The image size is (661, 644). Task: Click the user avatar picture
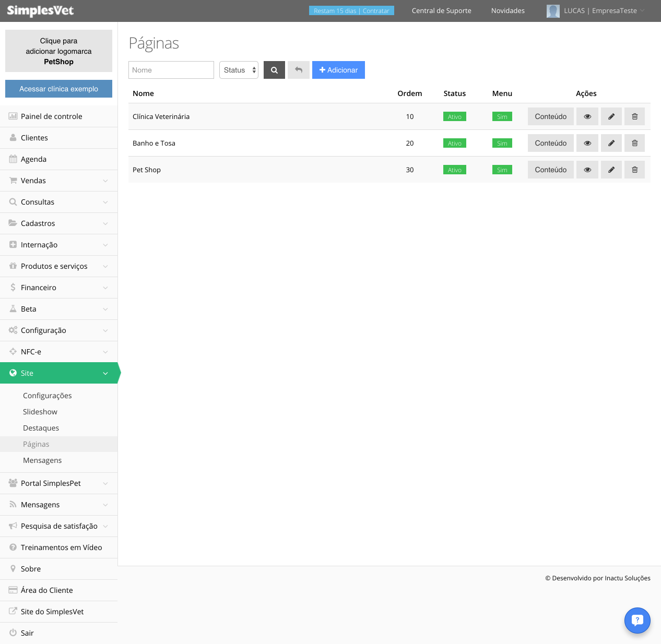point(553,11)
